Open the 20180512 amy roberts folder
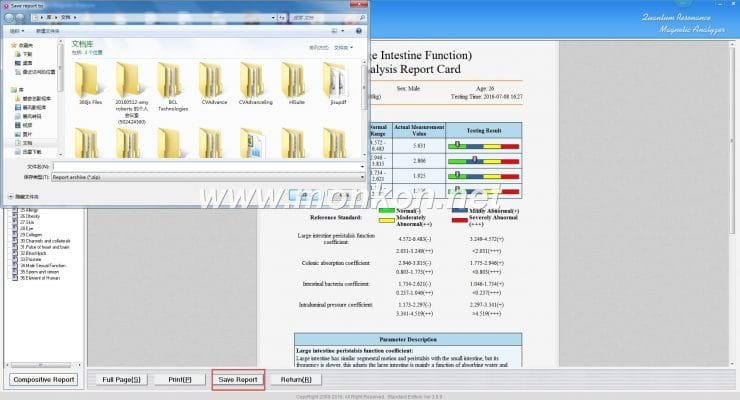 131,93
